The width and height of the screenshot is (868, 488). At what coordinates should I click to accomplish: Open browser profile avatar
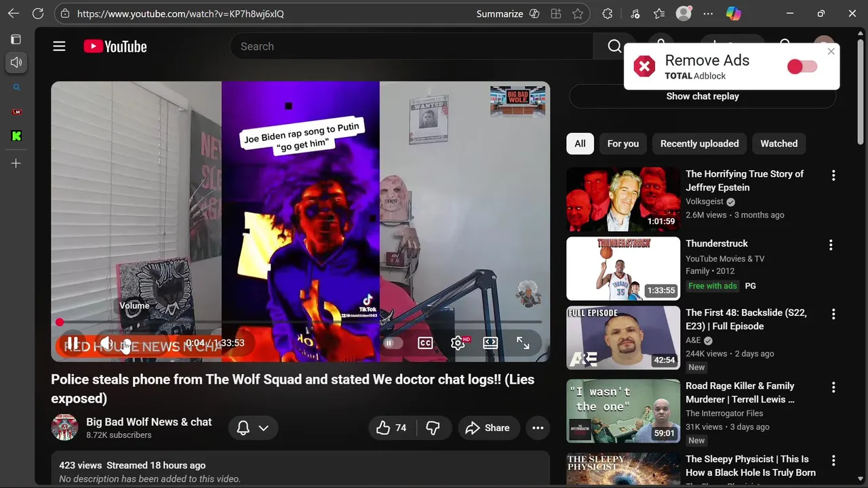(684, 14)
